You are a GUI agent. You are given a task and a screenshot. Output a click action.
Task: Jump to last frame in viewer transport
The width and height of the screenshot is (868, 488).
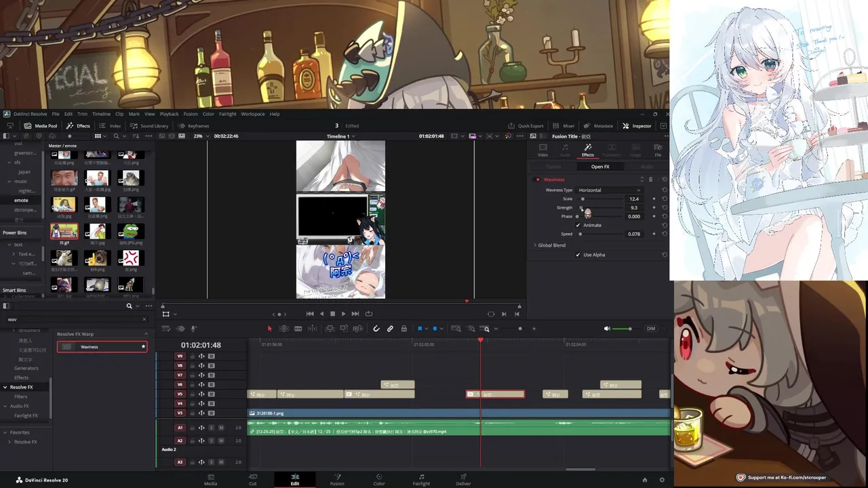(x=355, y=314)
